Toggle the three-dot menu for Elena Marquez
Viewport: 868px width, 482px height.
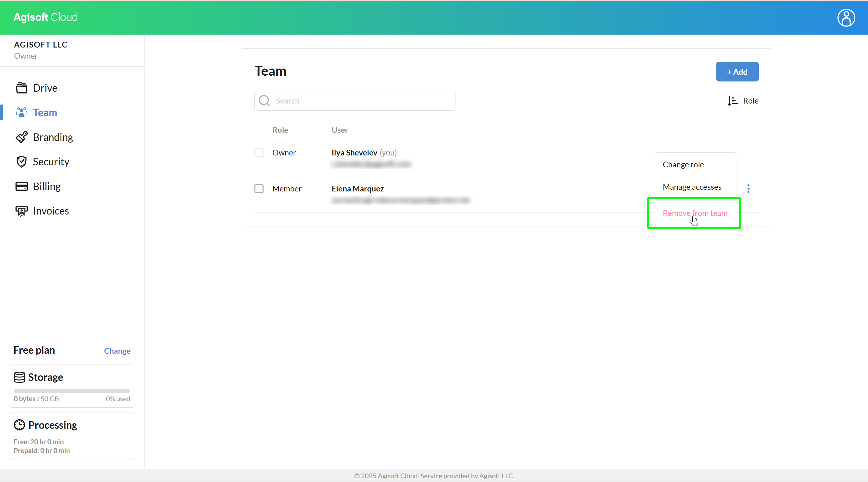coord(748,189)
